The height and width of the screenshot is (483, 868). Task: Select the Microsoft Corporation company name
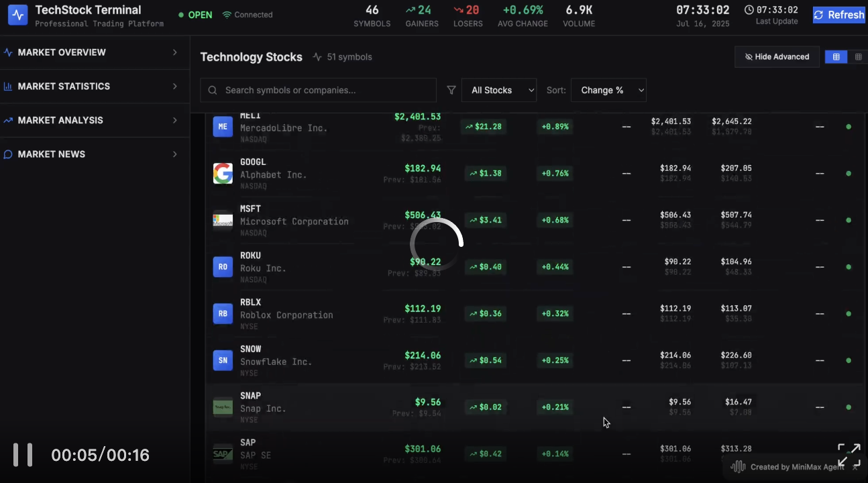[x=294, y=221]
